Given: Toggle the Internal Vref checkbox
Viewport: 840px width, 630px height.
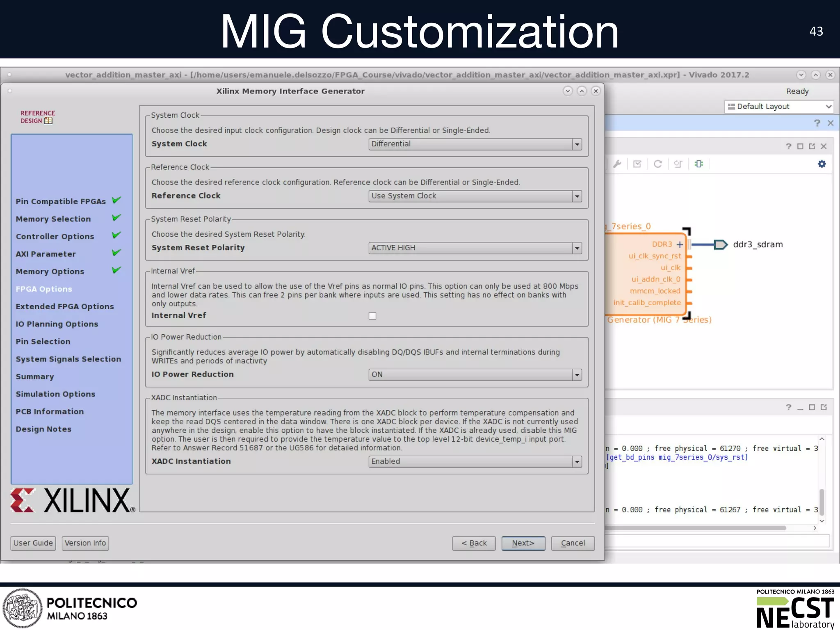Looking at the screenshot, I should click(372, 316).
